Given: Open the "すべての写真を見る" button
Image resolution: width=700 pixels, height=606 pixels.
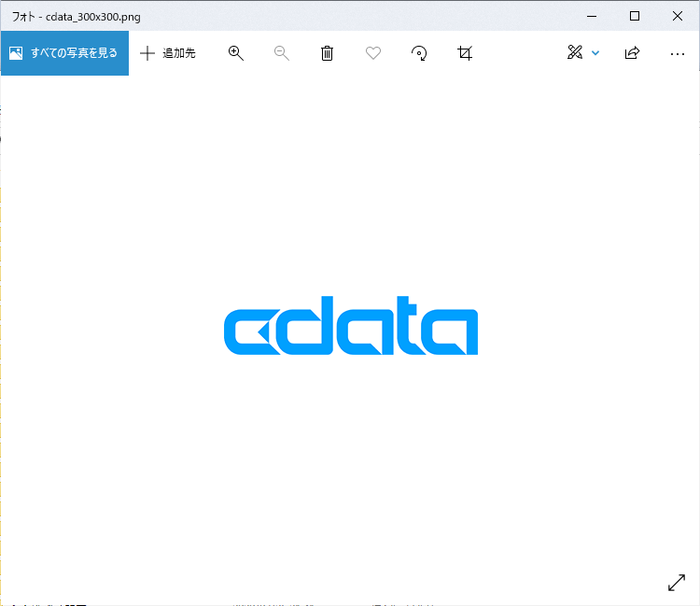Looking at the screenshot, I should (x=64, y=53).
